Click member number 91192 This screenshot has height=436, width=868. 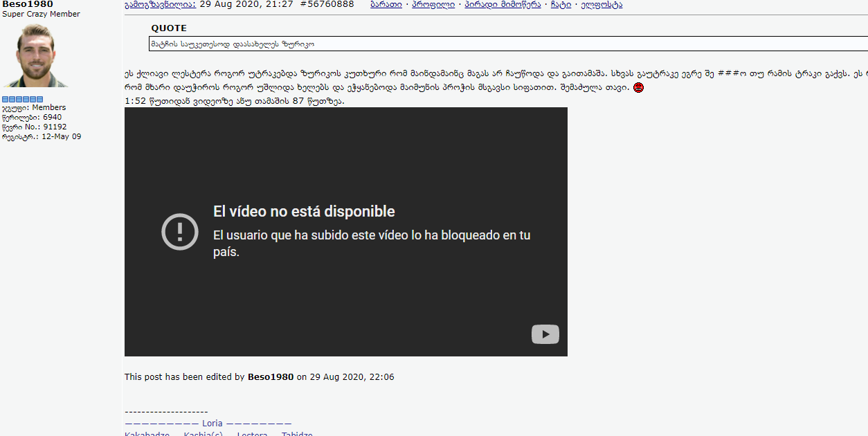pos(55,127)
